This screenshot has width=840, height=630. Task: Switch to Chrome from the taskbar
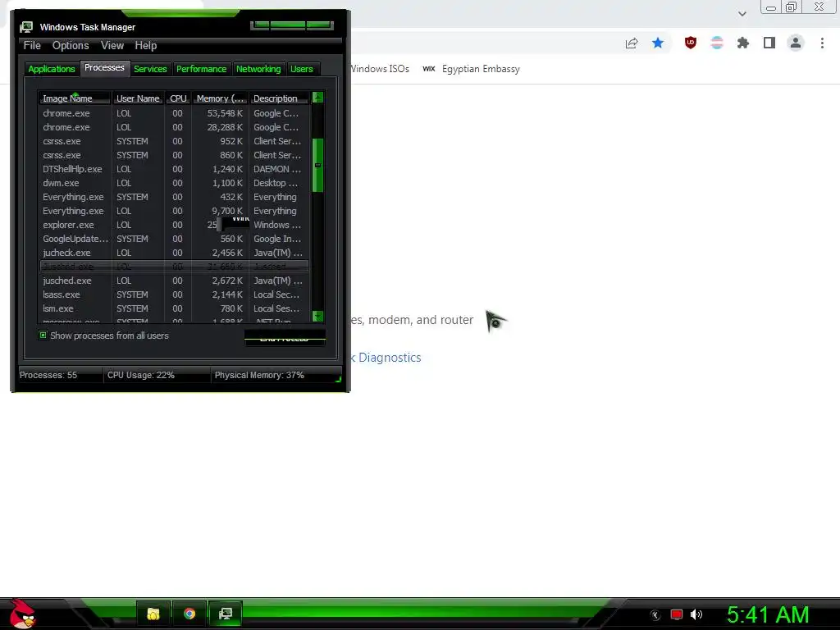[189, 614]
